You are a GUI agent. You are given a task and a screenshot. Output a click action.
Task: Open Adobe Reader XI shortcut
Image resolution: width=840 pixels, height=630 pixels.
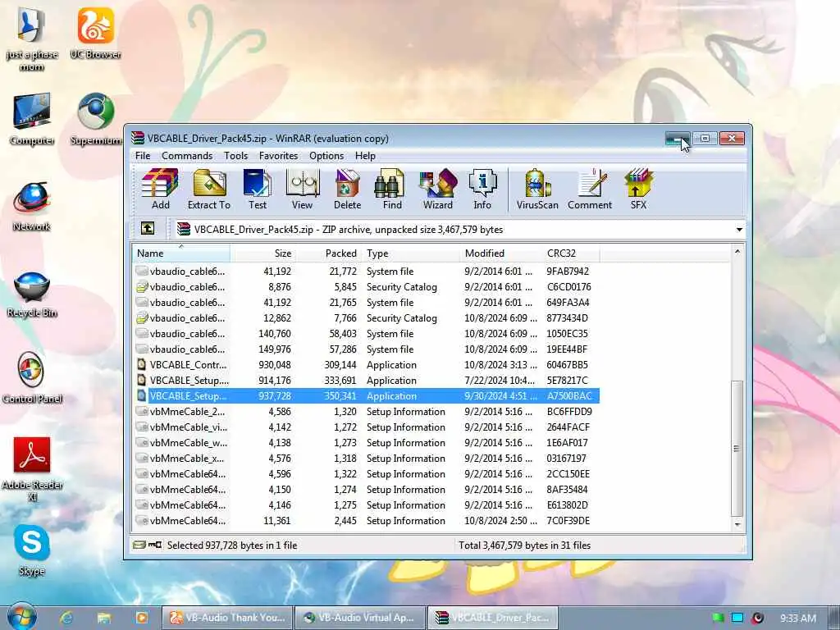point(32,468)
